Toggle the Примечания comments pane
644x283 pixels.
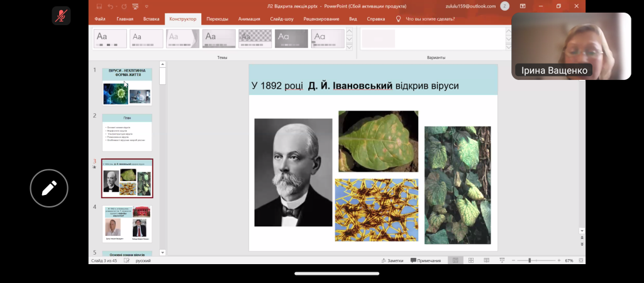click(x=426, y=260)
